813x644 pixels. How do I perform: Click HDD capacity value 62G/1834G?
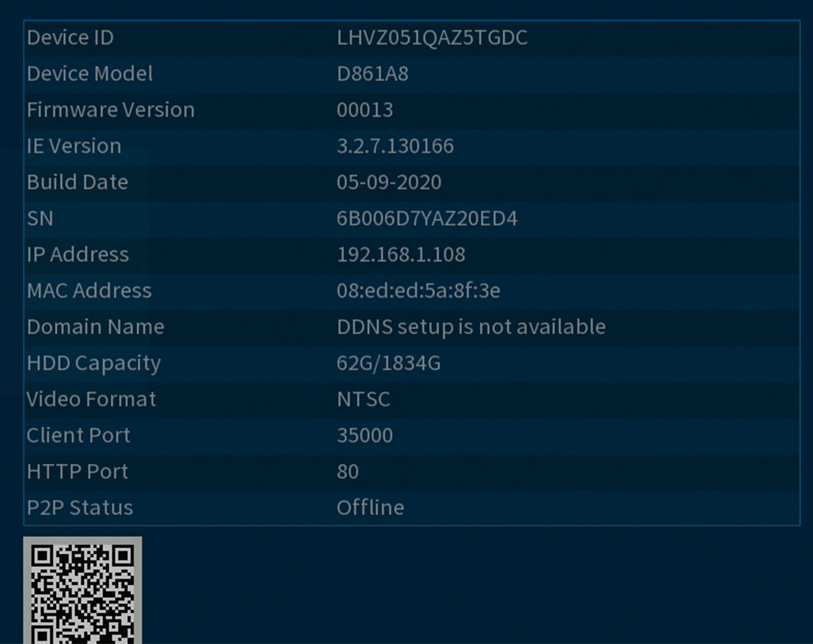coord(388,363)
